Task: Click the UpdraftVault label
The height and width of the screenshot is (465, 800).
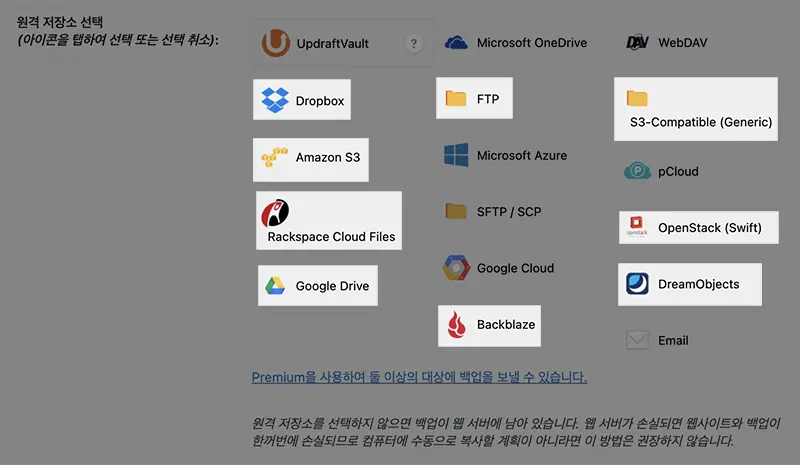Action: (x=333, y=44)
